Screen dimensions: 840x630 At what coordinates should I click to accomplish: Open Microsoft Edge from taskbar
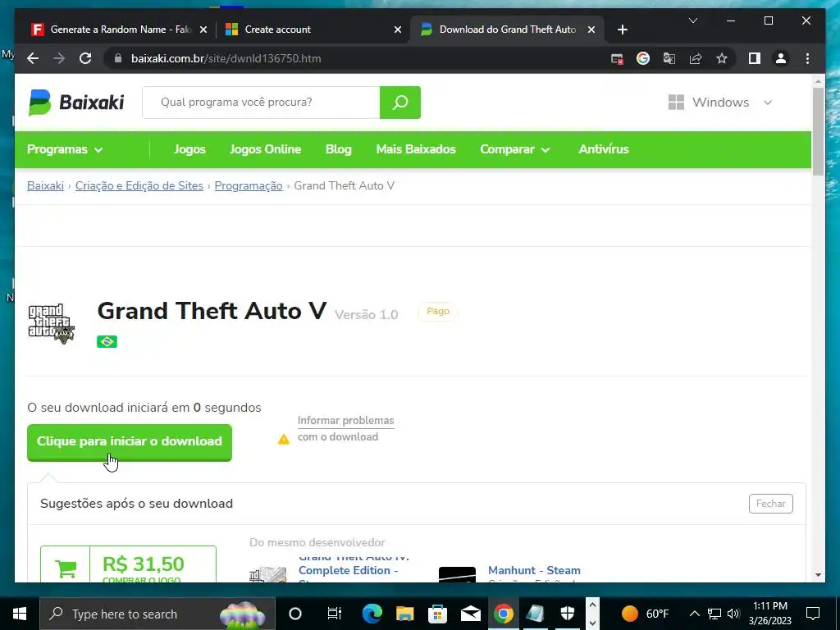point(372,614)
